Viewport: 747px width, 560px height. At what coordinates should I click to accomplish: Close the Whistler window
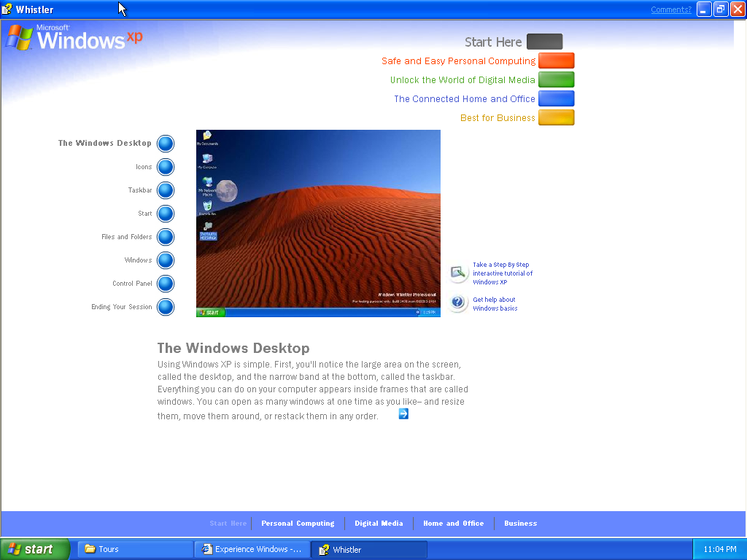click(x=737, y=9)
